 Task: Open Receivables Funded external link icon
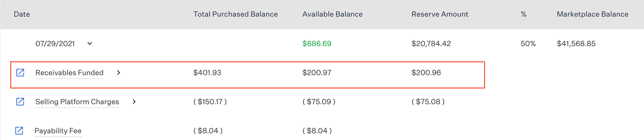20,73
